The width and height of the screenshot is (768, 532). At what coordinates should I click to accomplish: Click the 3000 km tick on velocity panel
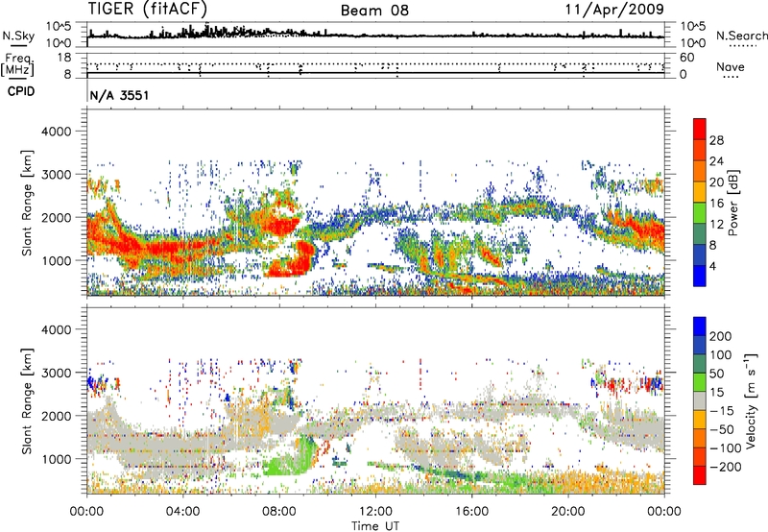(56, 373)
